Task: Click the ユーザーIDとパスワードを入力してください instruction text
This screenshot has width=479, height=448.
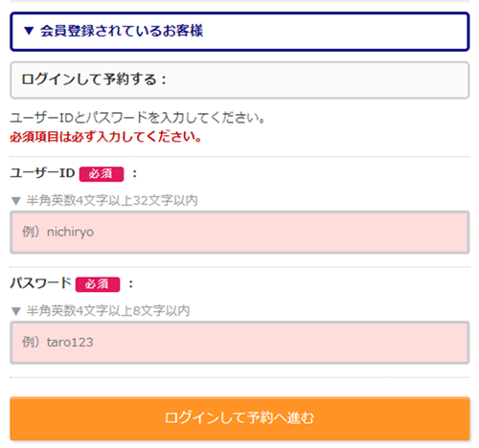Action: tap(138, 118)
